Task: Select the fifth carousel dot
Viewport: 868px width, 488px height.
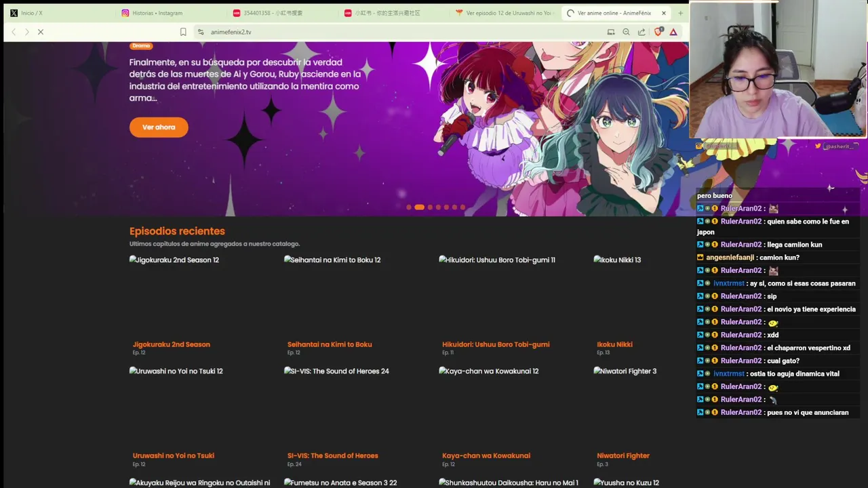Action: 446,207
